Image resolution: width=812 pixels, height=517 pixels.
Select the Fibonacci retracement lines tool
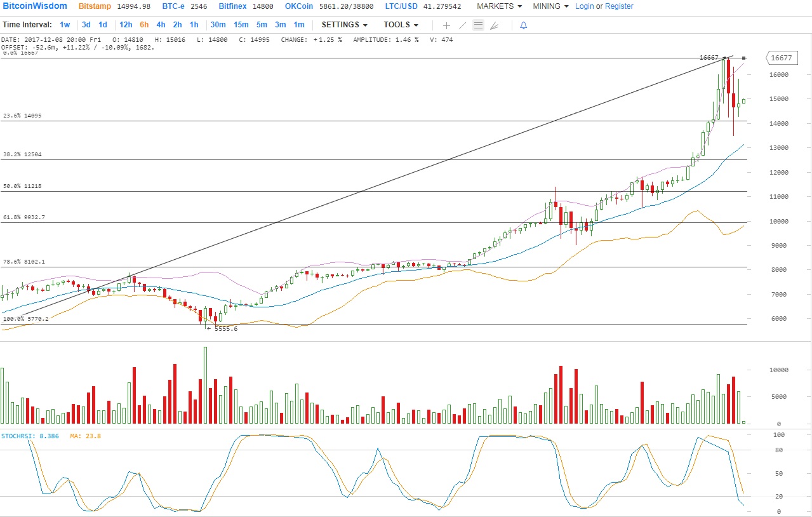point(478,25)
